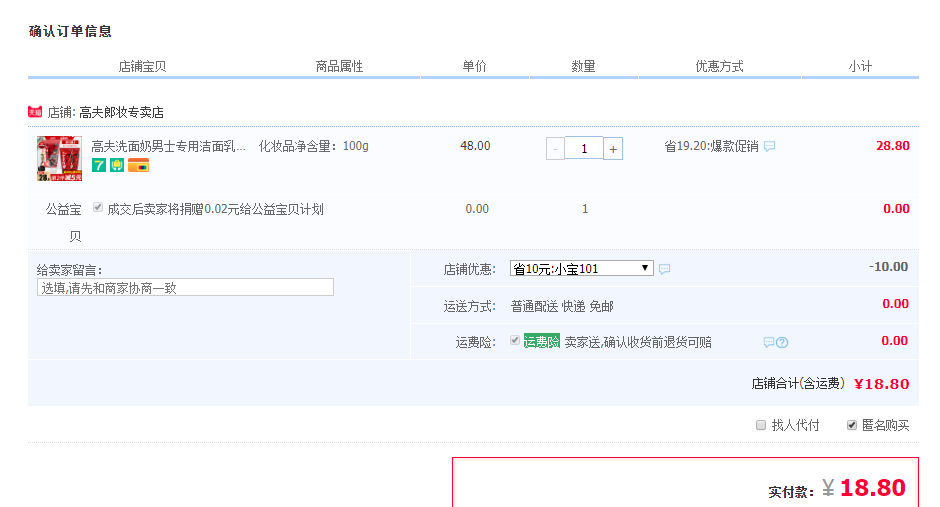The width and height of the screenshot is (940, 507).
Task: Toggle the 运费险 checkbox
Action: click(x=514, y=340)
